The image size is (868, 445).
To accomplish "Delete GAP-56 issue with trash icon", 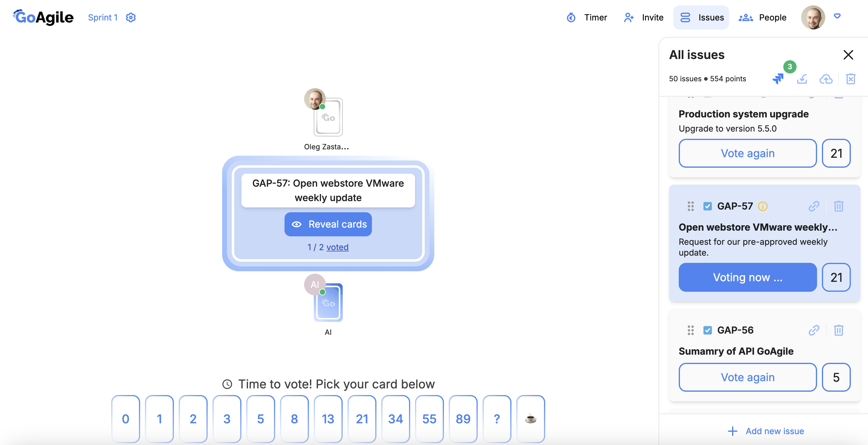I will coord(838,330).
